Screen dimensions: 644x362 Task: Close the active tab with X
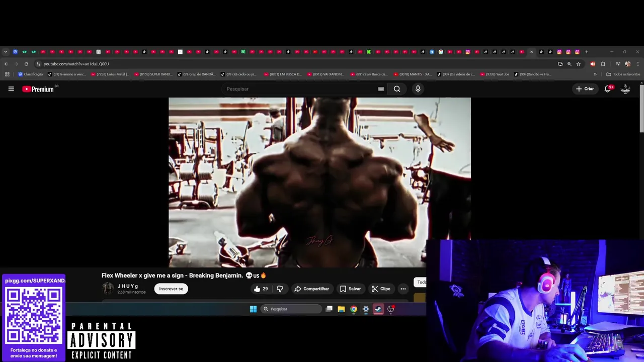pyautogui.click(x=531, y=52)
